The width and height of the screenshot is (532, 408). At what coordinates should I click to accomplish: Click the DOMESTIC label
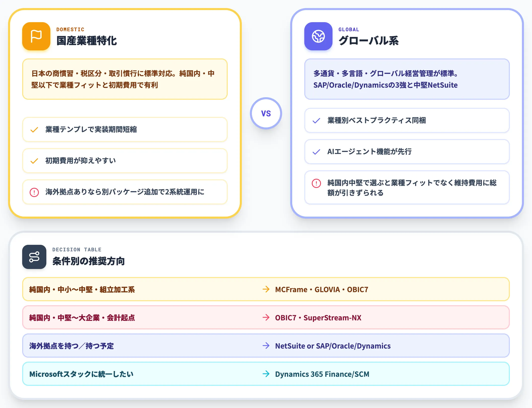[x=70, y=29]
